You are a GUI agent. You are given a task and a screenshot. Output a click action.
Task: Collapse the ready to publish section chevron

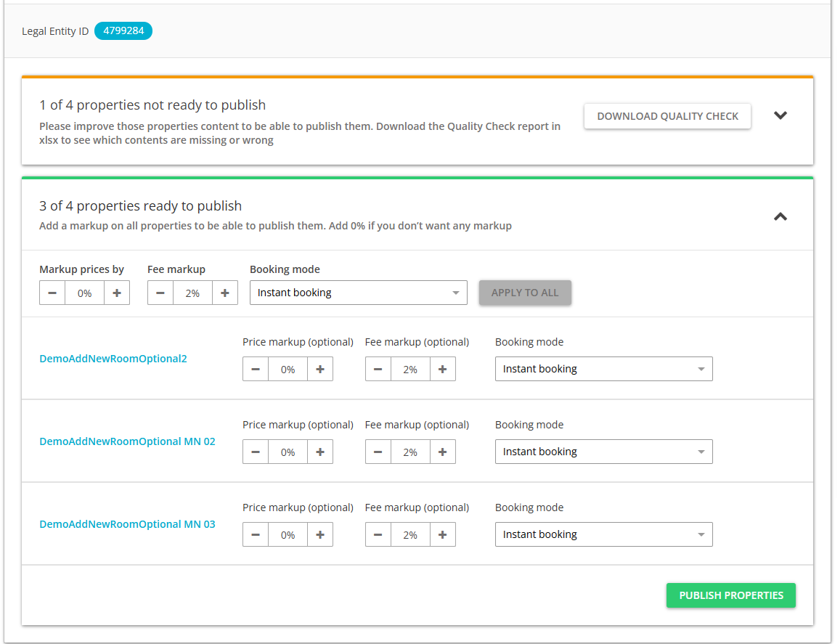tap(780, 216)
